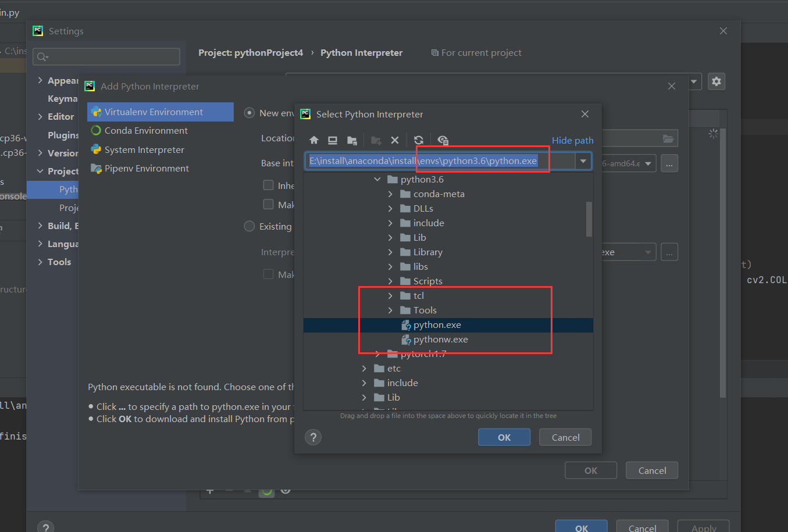Image resolution: width=788 pixels, height=532 pixels.
Task: Expand Tools section in Settings tree
Action: [40, 262]
